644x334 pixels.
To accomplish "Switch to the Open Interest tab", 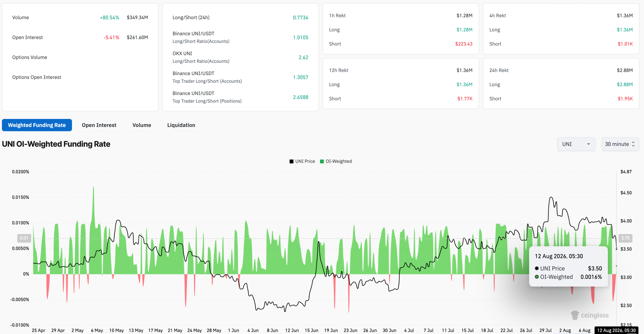I will [x=99, y=125].
